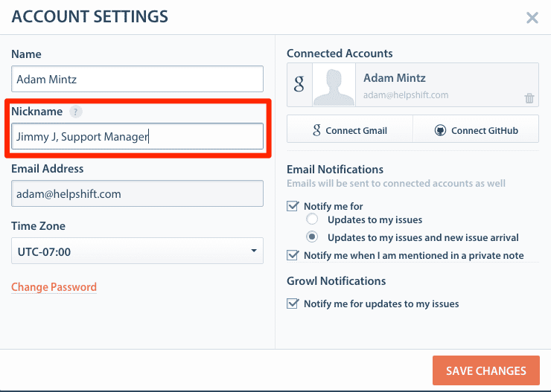
Task: Click the Google icon in Connect Gmail
Action: point(316,130)
